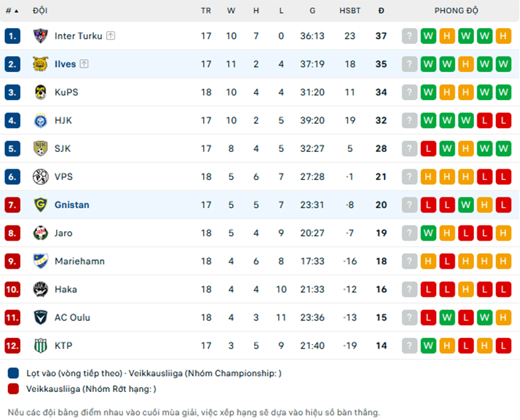Click the red relegation group legend swatch
The height and width of the screenshot is (420, 520).
(13, 389)
